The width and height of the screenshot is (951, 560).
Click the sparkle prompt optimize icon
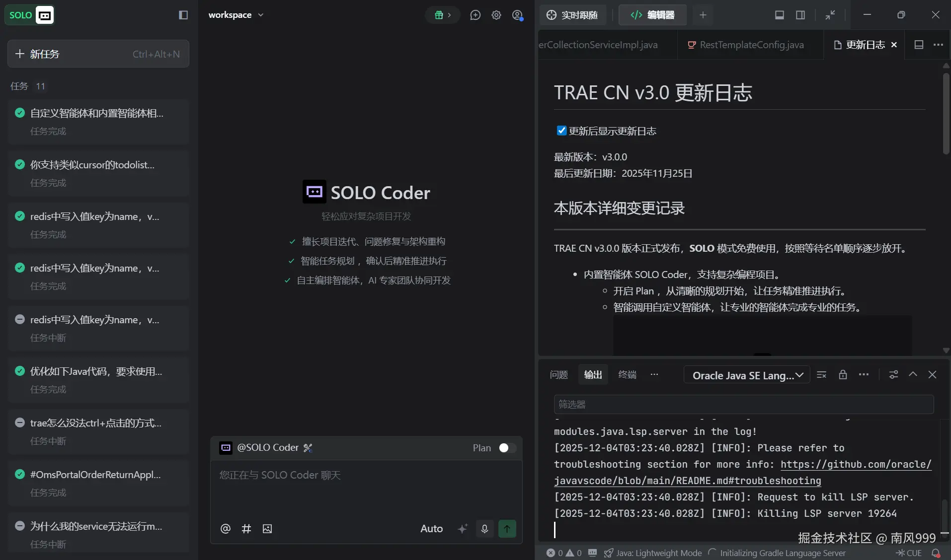tap(463, 529)
